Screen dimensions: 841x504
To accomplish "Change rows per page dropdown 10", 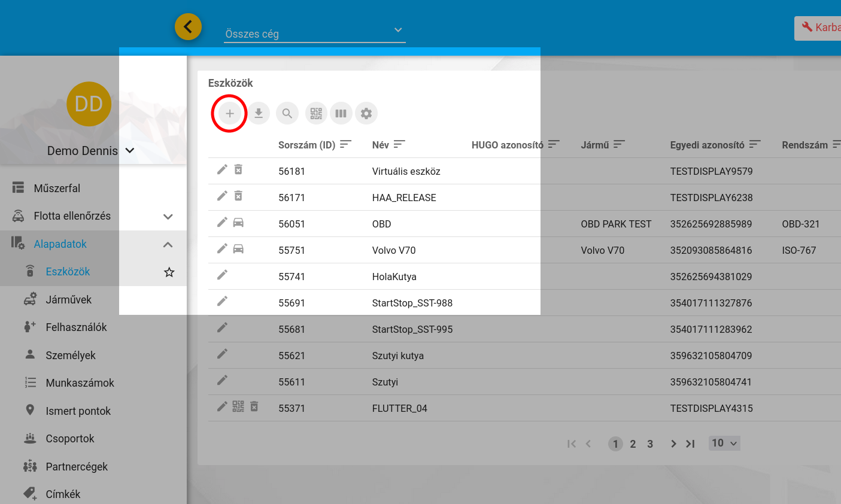I will tap(724, 443).
